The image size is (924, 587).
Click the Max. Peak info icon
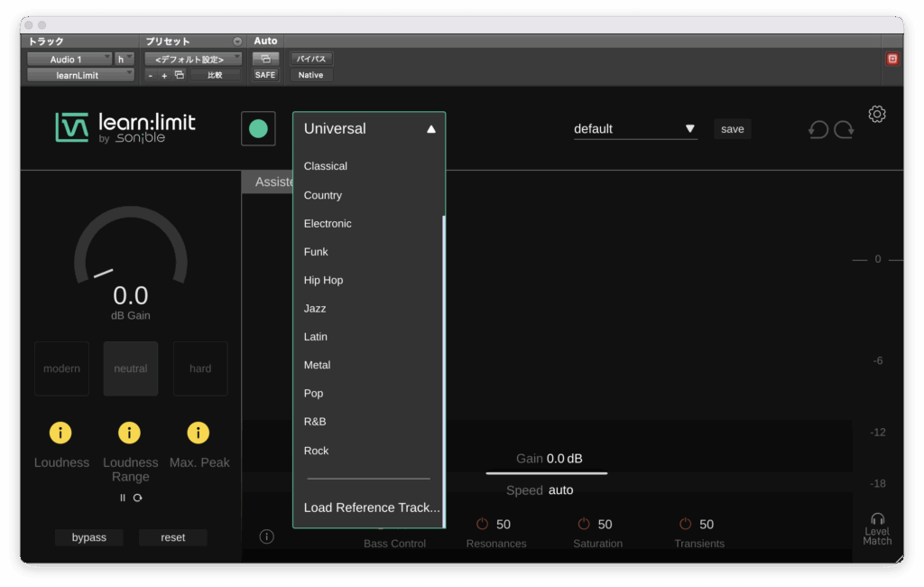tap(198, 433)
